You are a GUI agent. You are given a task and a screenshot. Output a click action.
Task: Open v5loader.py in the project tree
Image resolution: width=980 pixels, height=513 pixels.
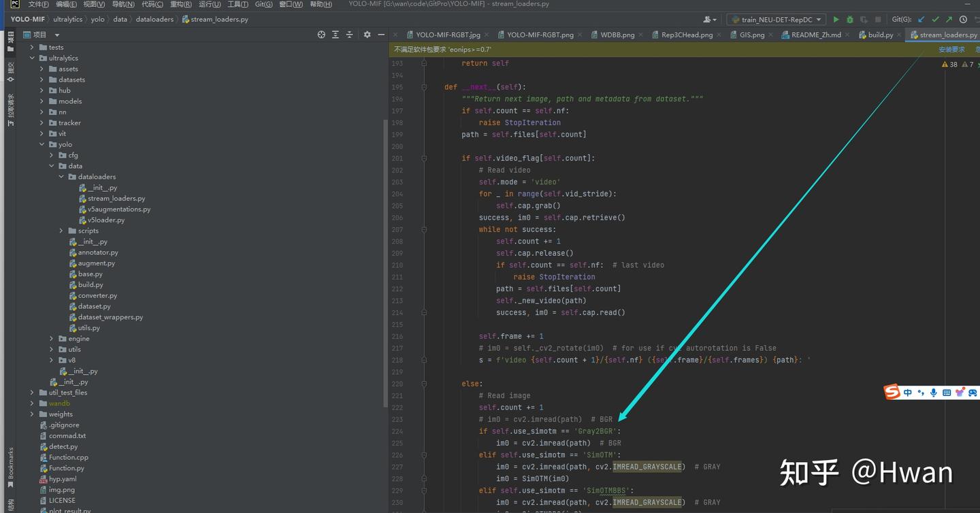click(105, 220)
